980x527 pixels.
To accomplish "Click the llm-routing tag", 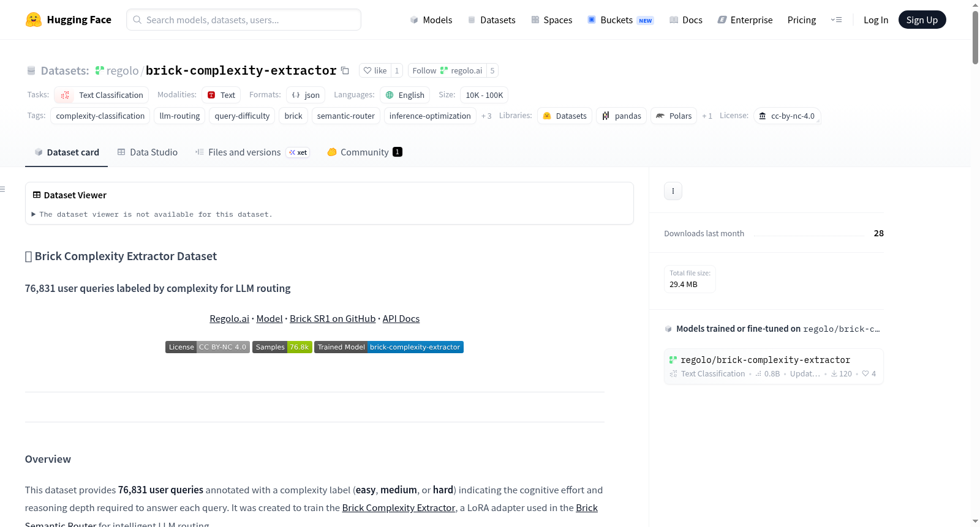I will [179, 116].
